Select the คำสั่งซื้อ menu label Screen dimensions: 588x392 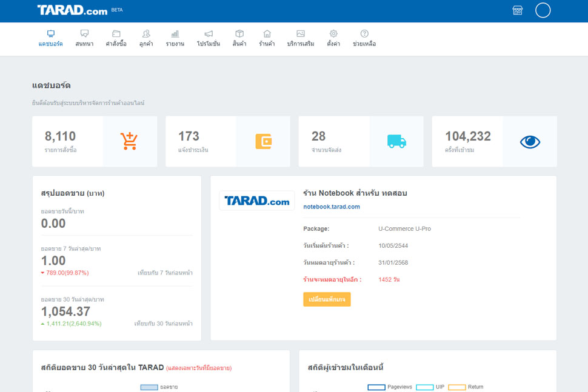coord(116,44)
